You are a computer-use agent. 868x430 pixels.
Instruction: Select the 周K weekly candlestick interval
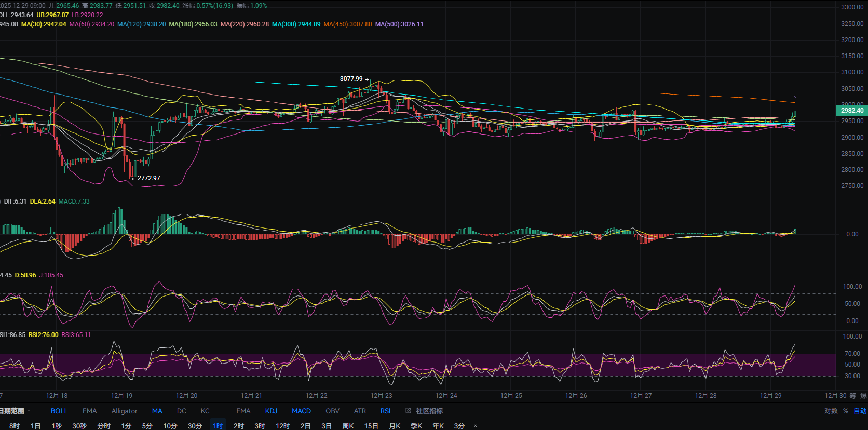pos(348,426)
